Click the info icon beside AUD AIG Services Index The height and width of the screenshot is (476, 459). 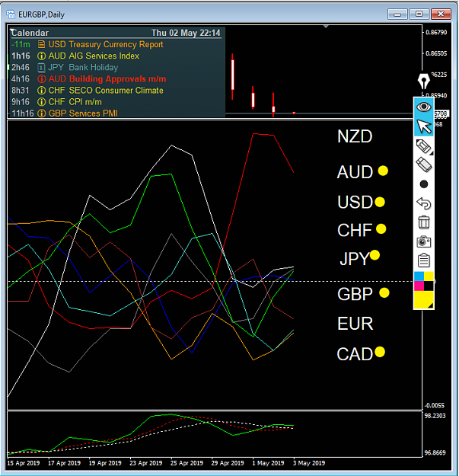41,56
